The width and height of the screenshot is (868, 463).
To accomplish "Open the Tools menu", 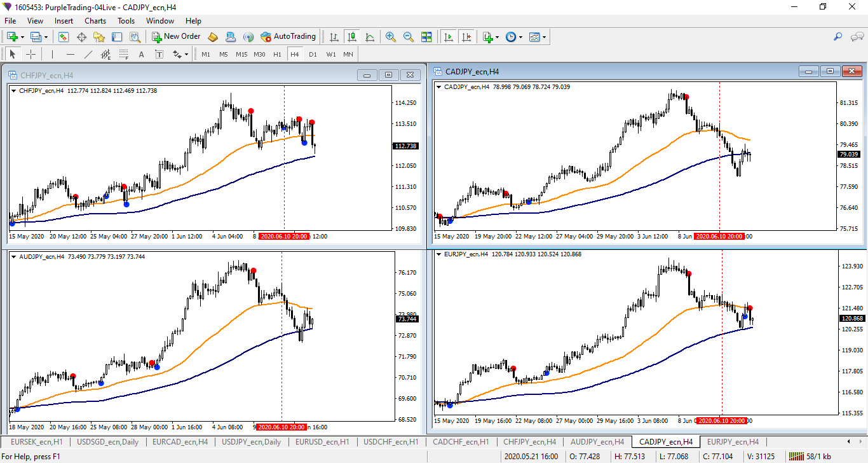I will click(126, 21).
